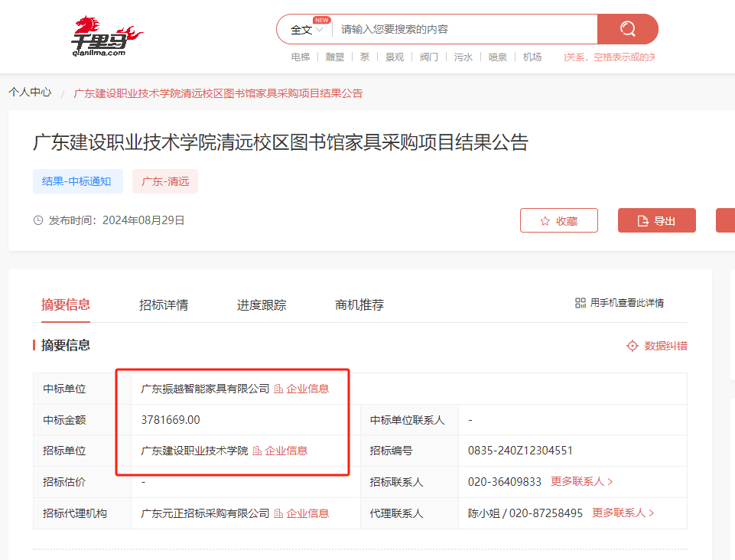Screen dimensions: 735x560
Task: Click the 数据纠错 target icon
Action: click(x=633, y=346)
